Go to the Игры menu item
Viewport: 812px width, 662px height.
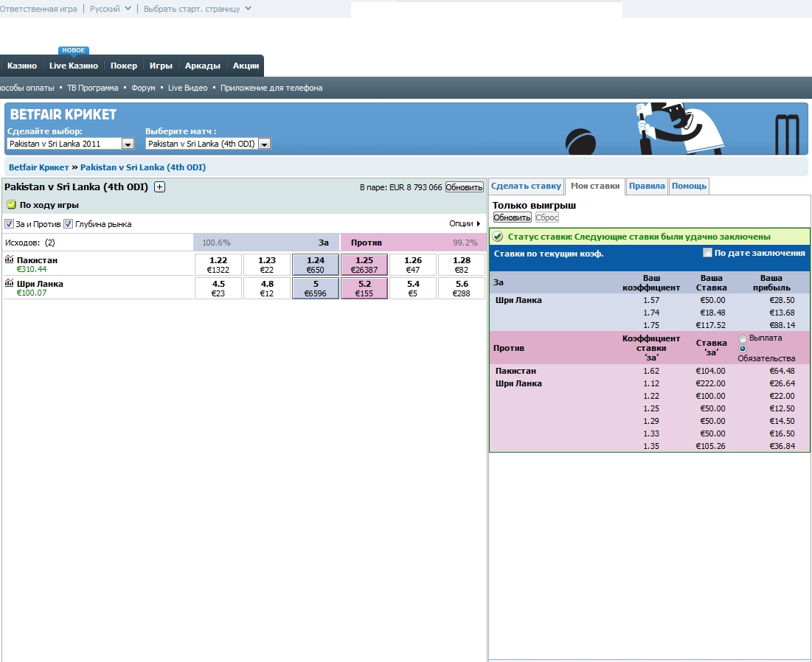point(161,66)
